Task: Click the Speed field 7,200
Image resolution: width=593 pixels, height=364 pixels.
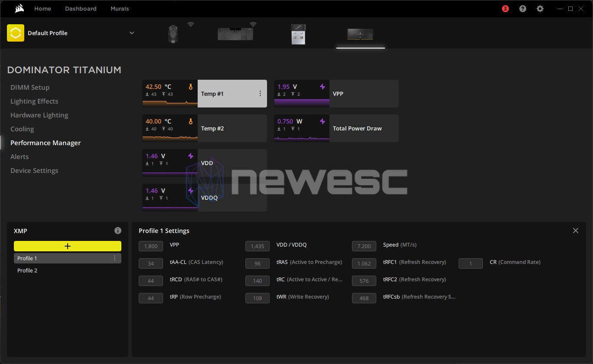Action: (364, 246)
